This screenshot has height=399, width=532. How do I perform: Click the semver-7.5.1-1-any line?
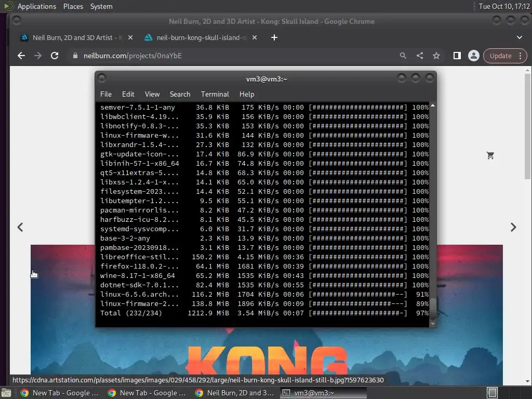click(264, 107)
